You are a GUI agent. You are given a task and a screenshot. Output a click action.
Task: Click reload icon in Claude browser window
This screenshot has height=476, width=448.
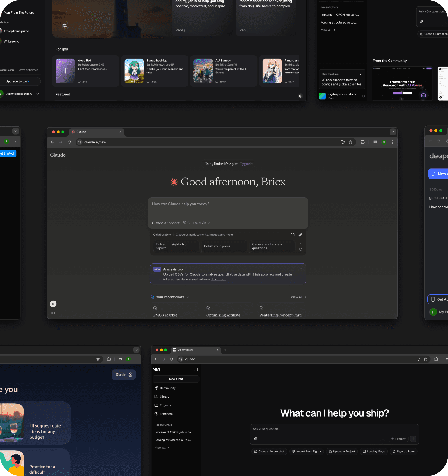click(69, 142)
